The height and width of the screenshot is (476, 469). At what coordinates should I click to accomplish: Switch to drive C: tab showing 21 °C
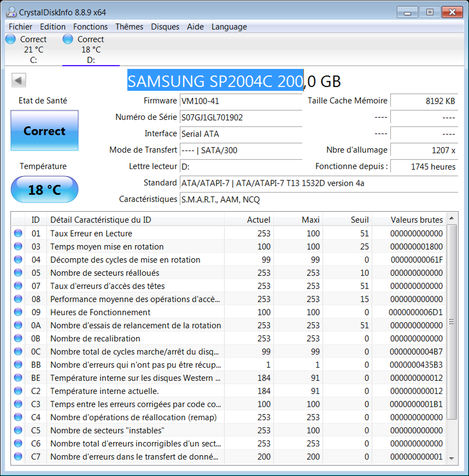coord(34,49)
